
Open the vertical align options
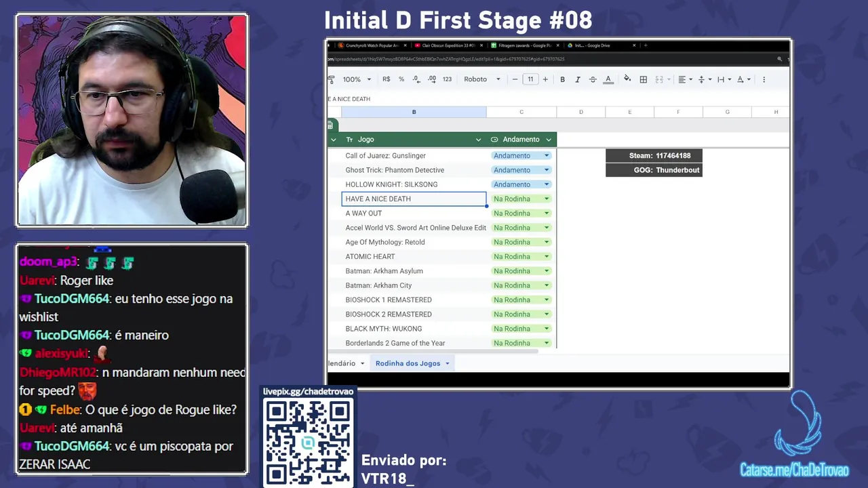705,79
